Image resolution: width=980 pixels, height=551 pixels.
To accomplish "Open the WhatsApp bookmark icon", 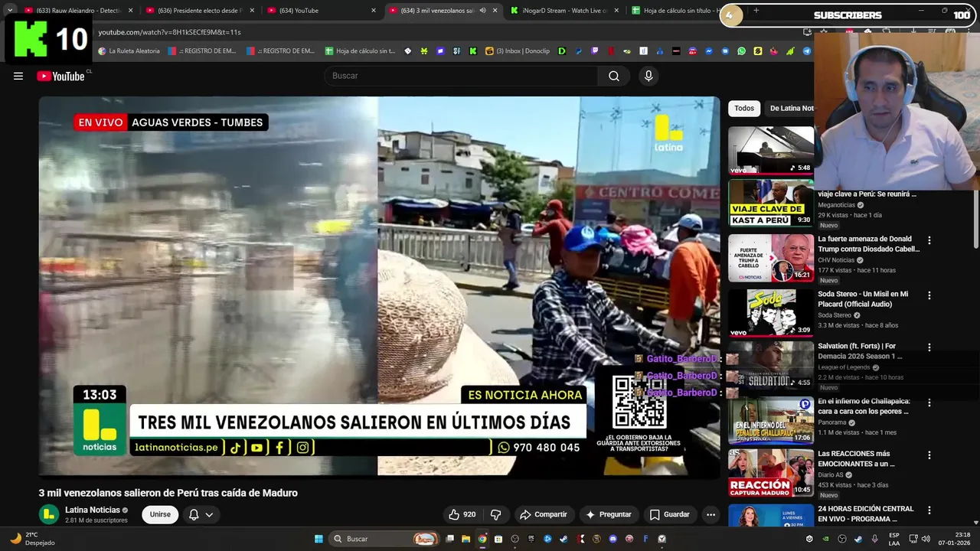I will 742,51.
